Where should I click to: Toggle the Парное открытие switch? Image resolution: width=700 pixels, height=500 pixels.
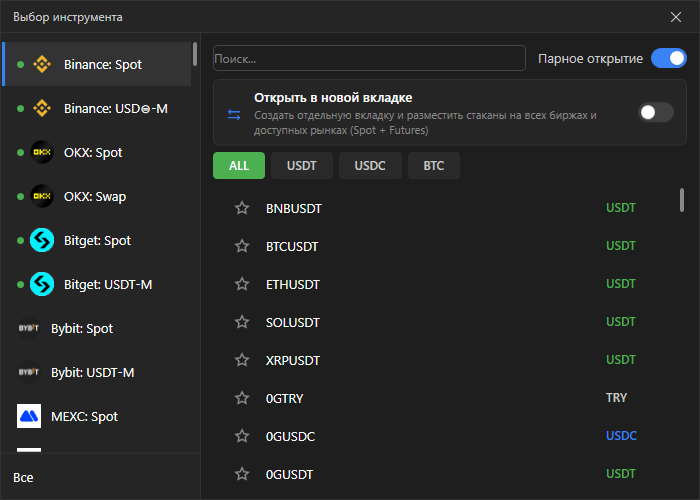coord(669,58)
